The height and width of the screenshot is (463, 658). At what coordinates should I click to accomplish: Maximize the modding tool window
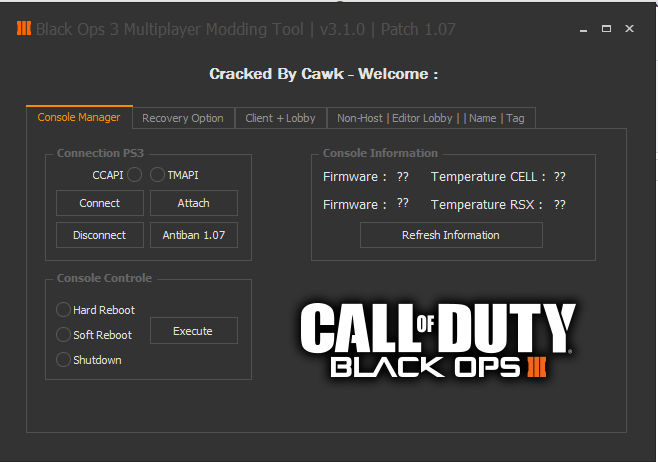click(x=606, y=29)
